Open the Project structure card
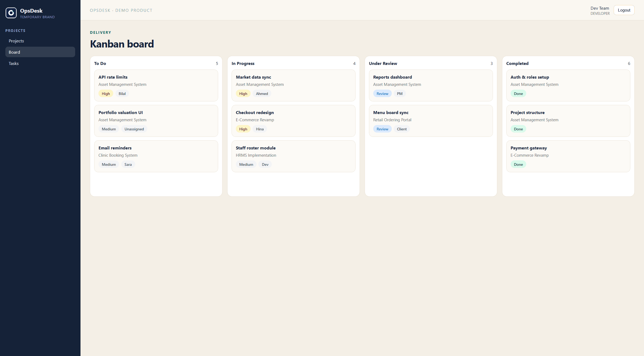The width and height of the screenshot is (644, 356). (x=568, y=121)
